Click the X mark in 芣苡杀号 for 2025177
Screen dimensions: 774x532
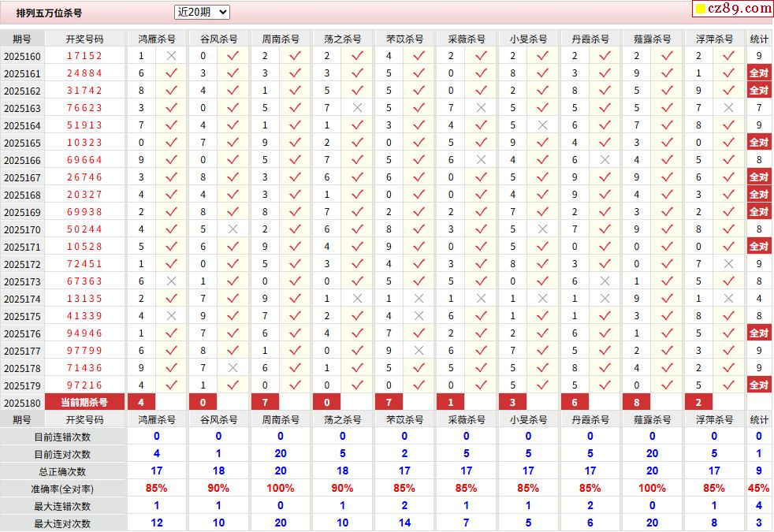[x=419, y=351]
